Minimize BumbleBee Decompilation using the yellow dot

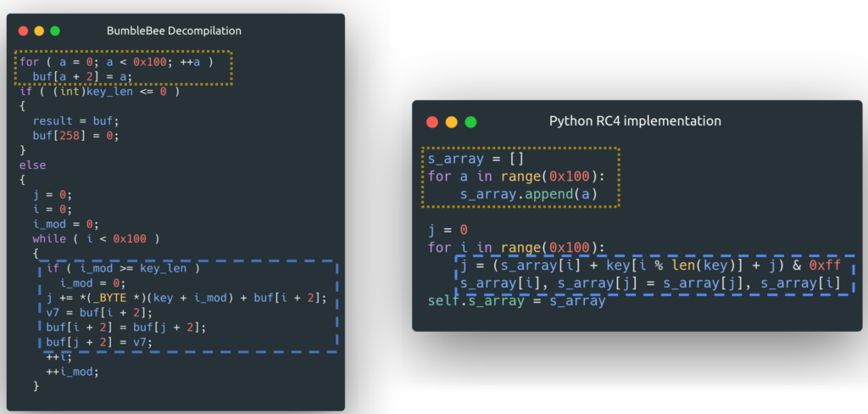tap(39, 31)
